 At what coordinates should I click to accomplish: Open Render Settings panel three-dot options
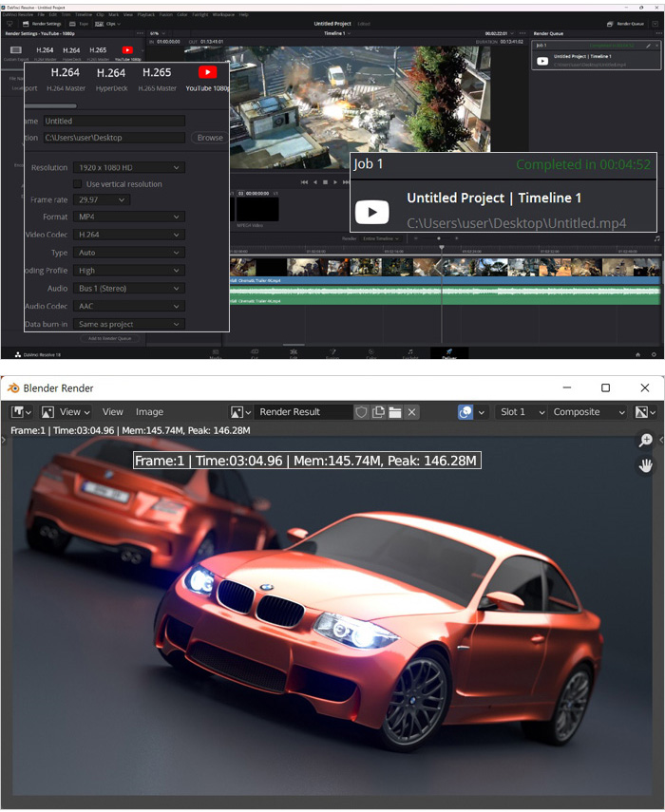tap(140, 33)
